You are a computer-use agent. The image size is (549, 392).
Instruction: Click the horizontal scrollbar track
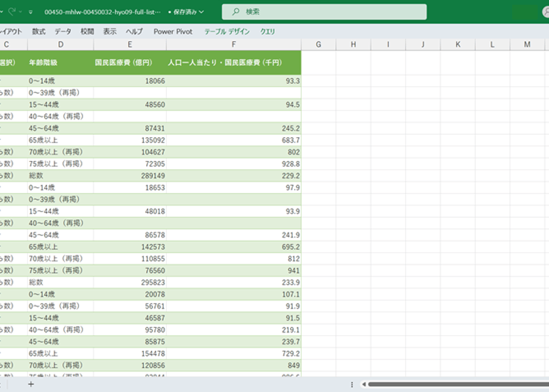[x=458, y=384]
